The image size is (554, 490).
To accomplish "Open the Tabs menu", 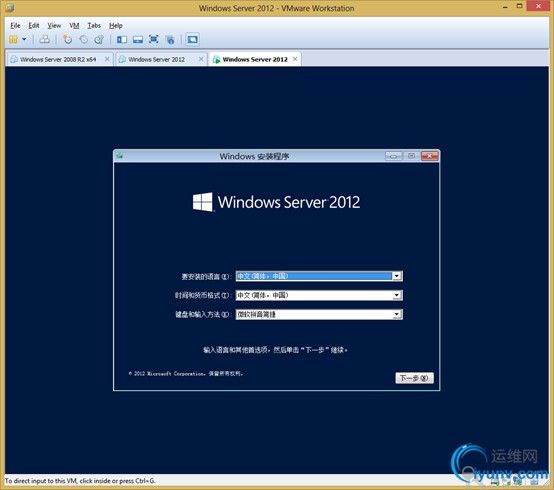I will point(94,25).
